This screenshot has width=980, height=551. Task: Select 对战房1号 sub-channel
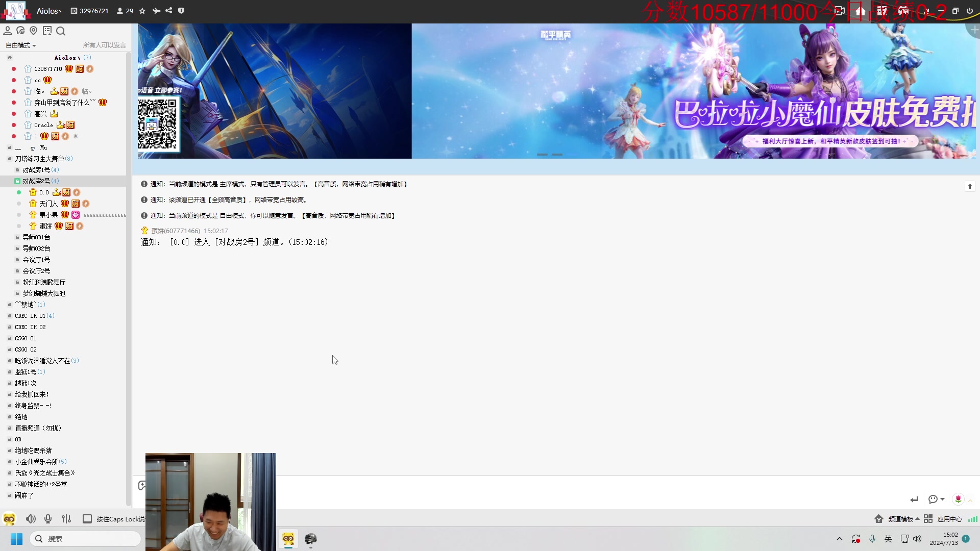(x=36, y=170)
